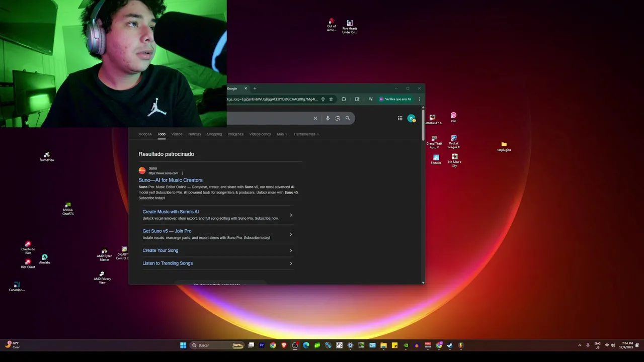Click the magnifier search button in Google
The image size is (644, 362).
[348, 118]
